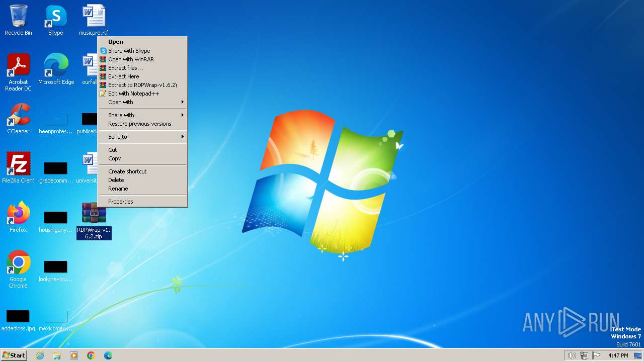644x362 pixels.
Task: Launch Edge from the taskbar
Action: click(108, 355)
